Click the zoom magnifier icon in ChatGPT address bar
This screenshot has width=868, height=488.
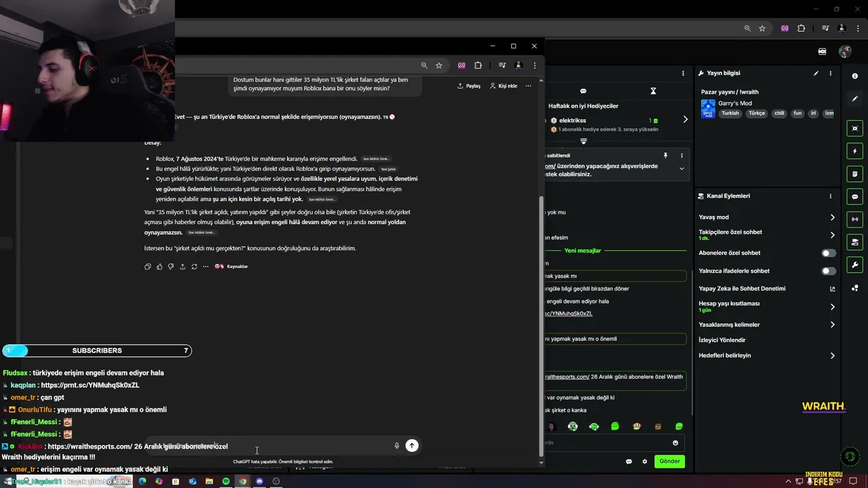coord(424,65)
